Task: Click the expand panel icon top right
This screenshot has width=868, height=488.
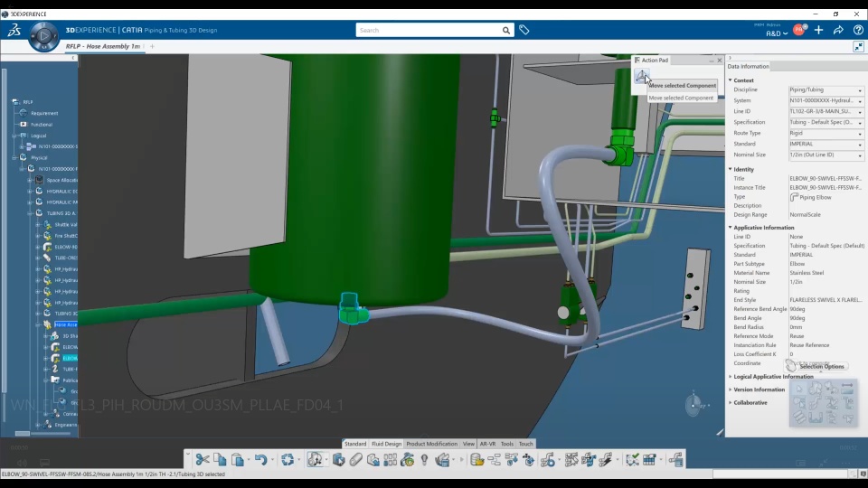Action: [x=858, y=47]
